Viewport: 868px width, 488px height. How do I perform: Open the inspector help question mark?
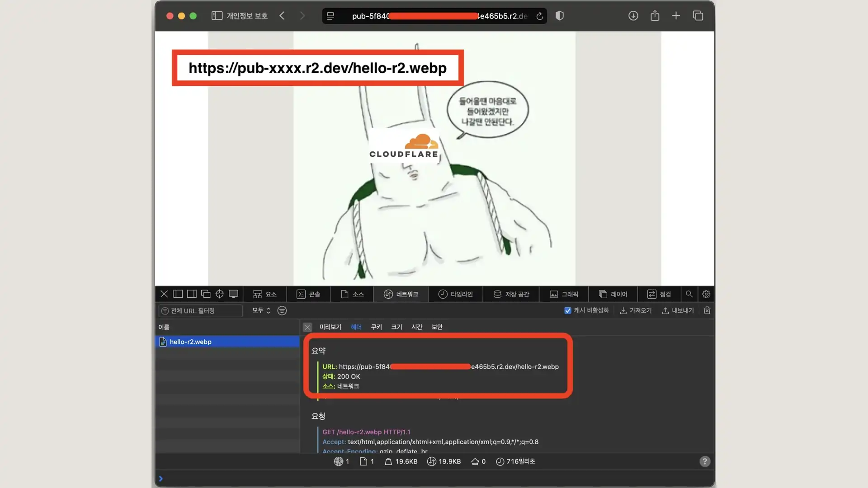[x=705, y=461]
